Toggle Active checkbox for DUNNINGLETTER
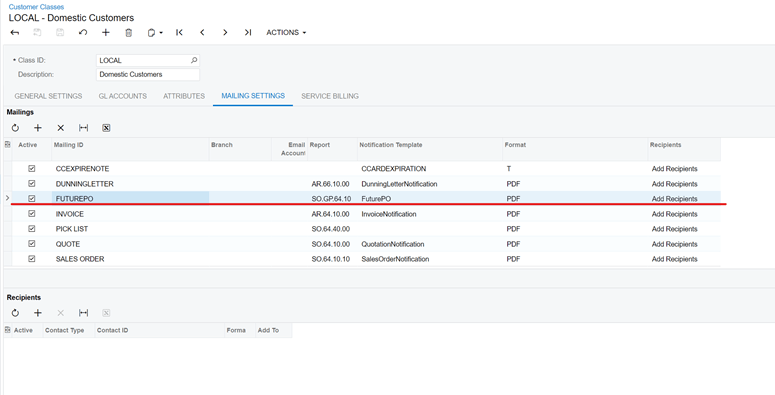 [x=32, y=183]
